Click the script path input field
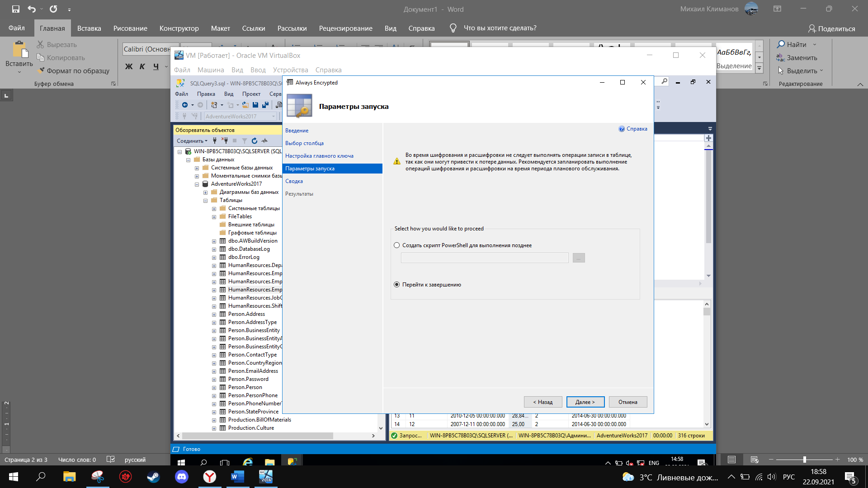This screenshot has width=868, height=488. [x=485, y=258]
